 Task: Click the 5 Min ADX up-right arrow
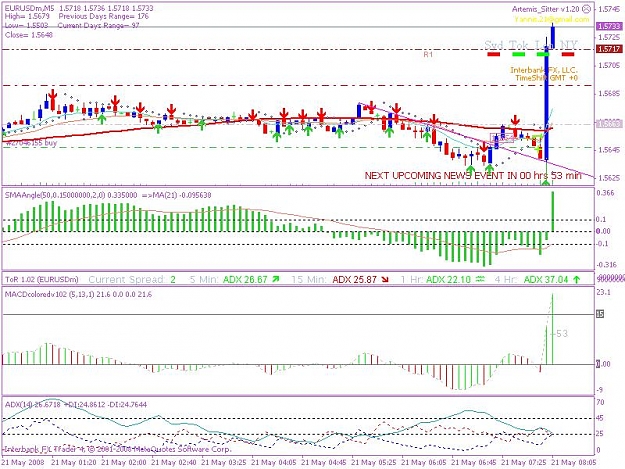coord(276,280)
